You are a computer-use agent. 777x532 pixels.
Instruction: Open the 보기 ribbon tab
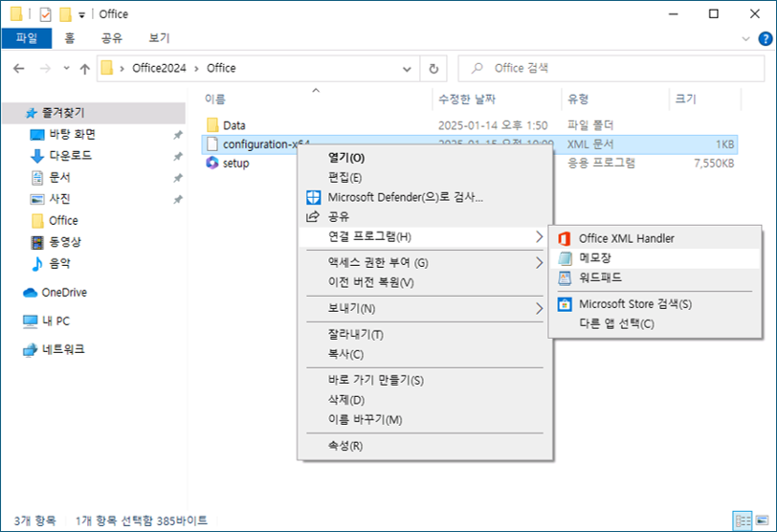pos(159,38)
